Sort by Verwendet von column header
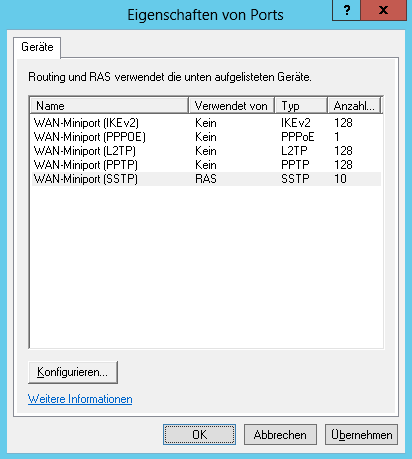The height and width of the screenshot is (459, 412). click(231, 106)
